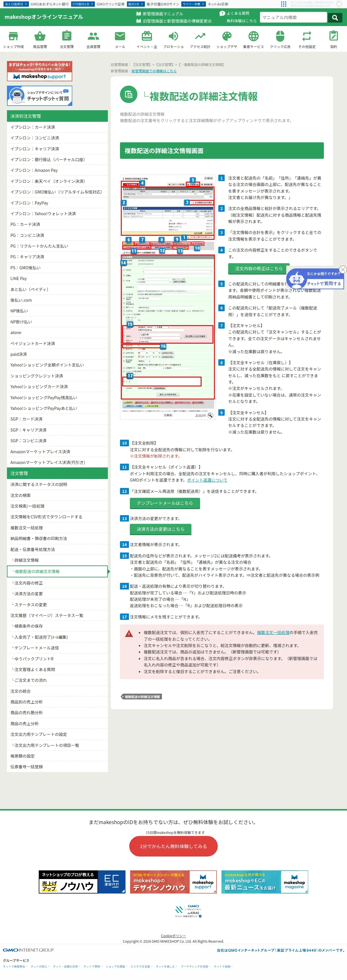
Task: Enlarge the order detail screenshot thumbnail
Action: [168, 297]
